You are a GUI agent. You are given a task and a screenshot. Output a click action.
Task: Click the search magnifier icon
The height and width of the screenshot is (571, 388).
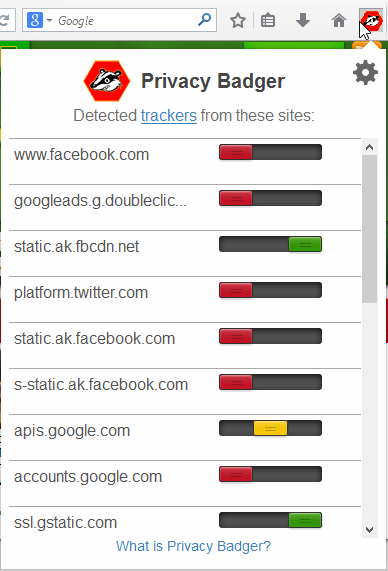pos(205,20)
